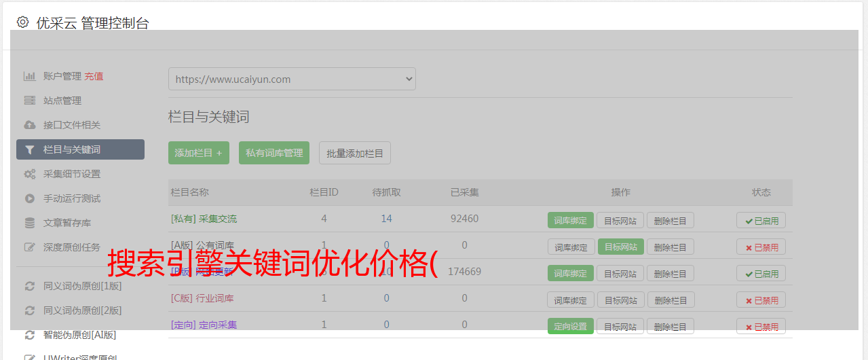Click the cloud upload icon for 接口文件相关
This screenshot has width=868, height=360.
29,125
